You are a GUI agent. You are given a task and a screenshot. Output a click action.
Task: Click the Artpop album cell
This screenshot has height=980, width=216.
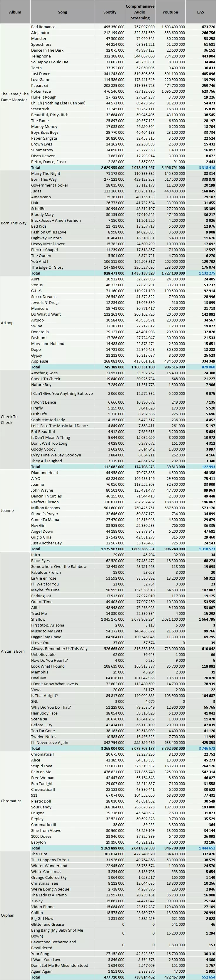15,323
